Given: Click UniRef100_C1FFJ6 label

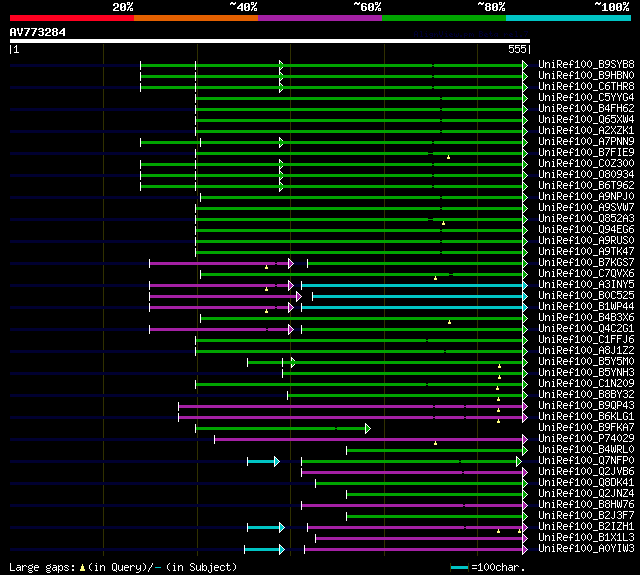Looking at the screenshot, I should 586,340.
